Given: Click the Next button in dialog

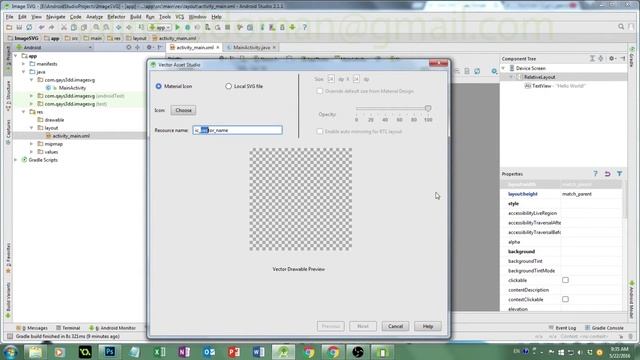Looking at the screenshot, I should 363,326.
